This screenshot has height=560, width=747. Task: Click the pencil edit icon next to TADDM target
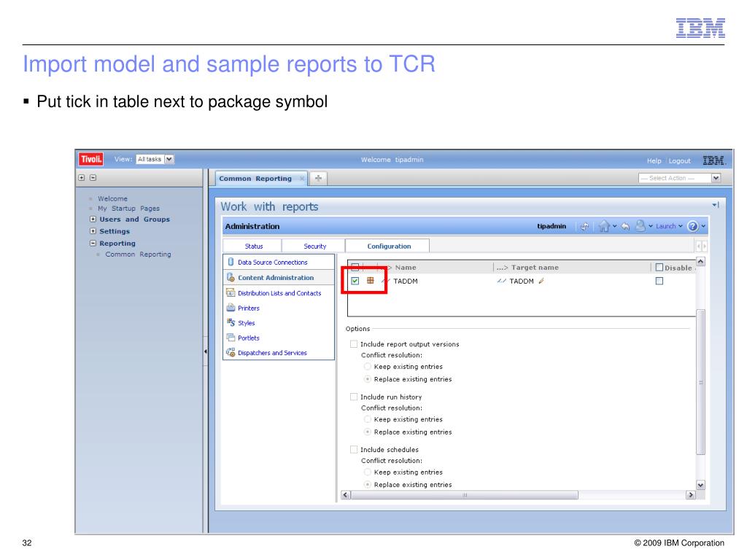541,281
